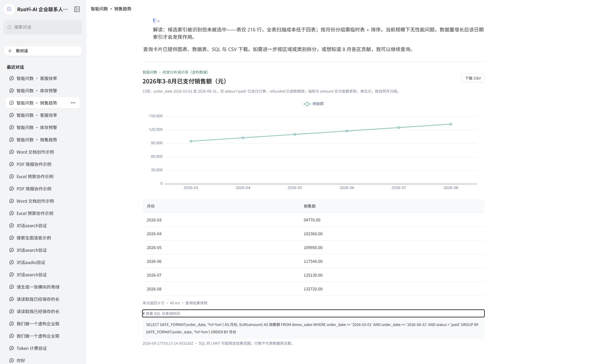Collapse the sidebar panel icon
589x364 pixels.
(77, 9)
